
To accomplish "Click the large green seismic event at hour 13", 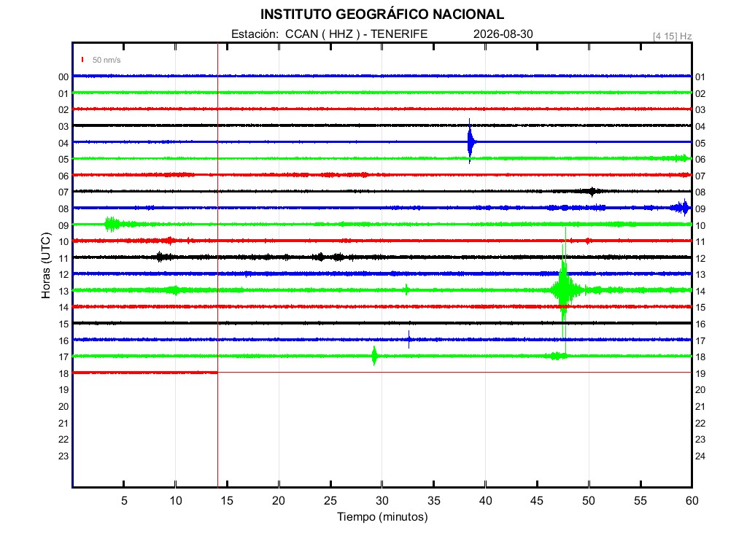I will [565, 289].
